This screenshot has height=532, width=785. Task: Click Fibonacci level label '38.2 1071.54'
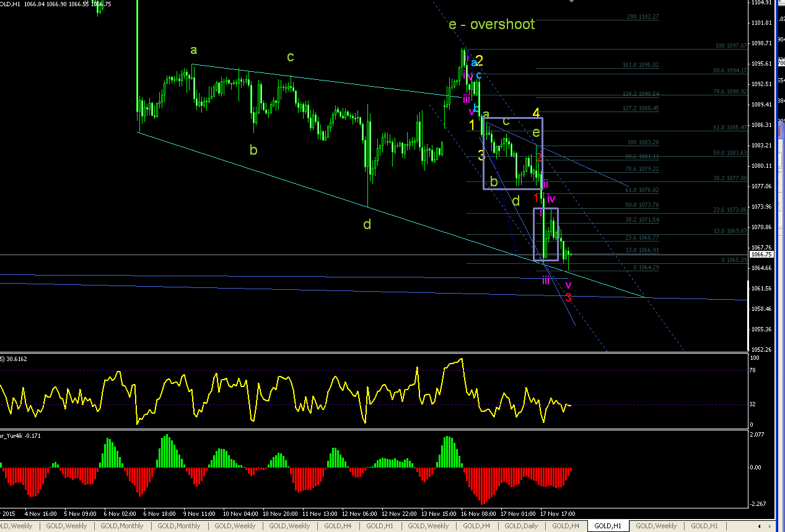[641, 220]
